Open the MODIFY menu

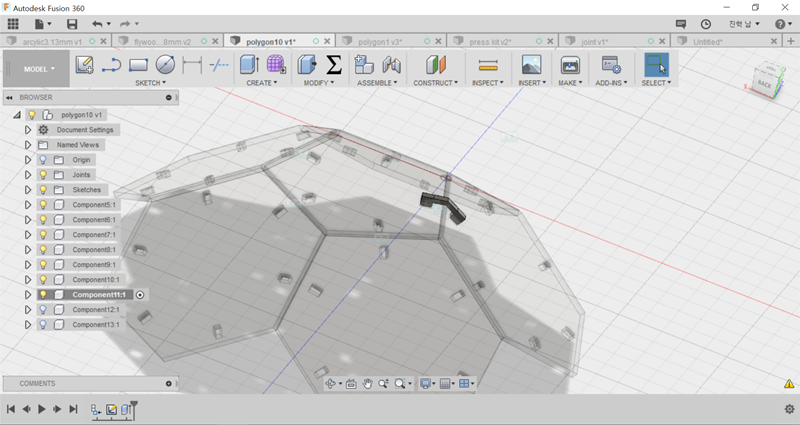tap(320, 83)
